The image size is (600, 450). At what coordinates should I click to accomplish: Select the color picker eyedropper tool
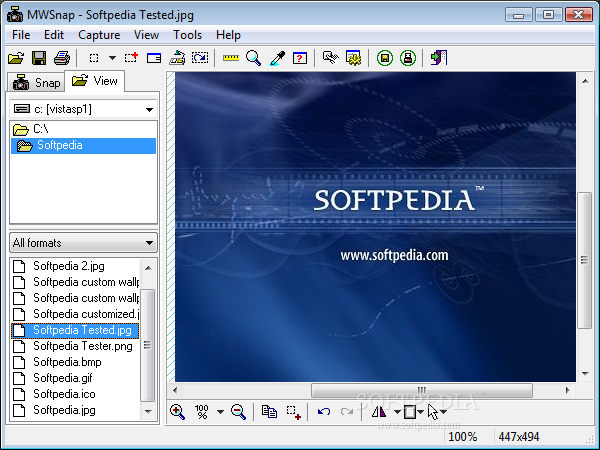277,58
